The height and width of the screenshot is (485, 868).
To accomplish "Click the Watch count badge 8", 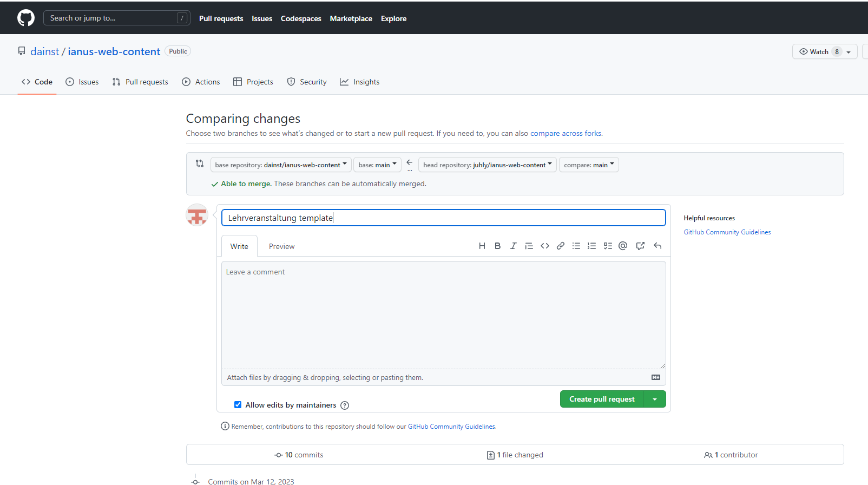I will (837, 52).
